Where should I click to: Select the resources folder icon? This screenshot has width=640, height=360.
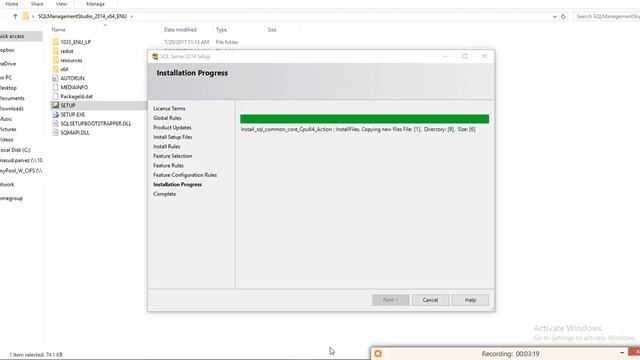(x=56, y=60)
